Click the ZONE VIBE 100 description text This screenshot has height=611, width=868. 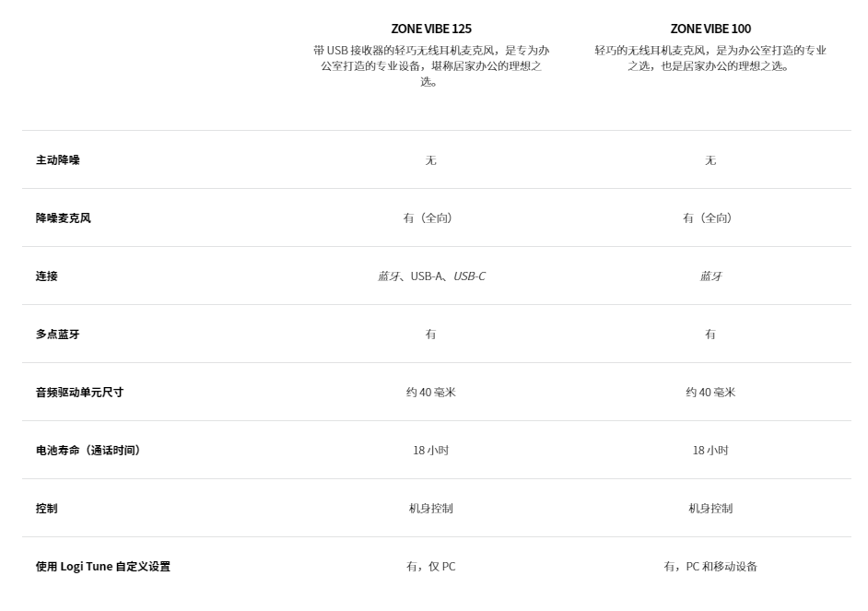(710, 58)
